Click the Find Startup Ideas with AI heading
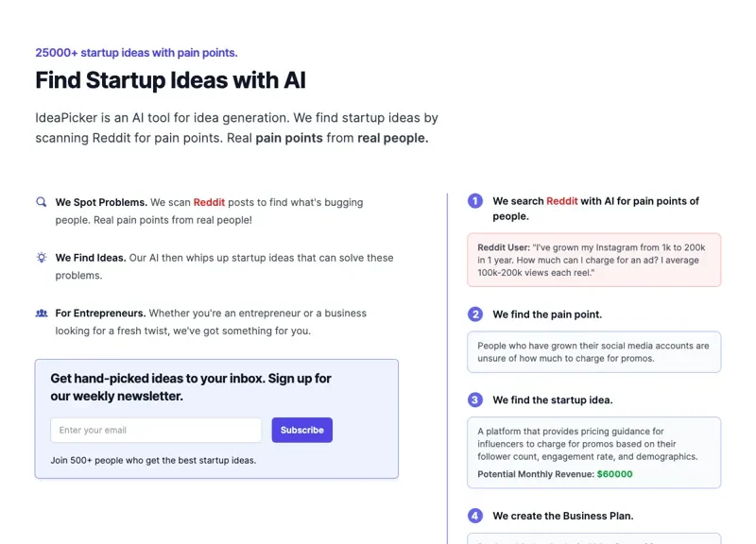The height and width of the screenshot is (544, 756). [170, 80]
